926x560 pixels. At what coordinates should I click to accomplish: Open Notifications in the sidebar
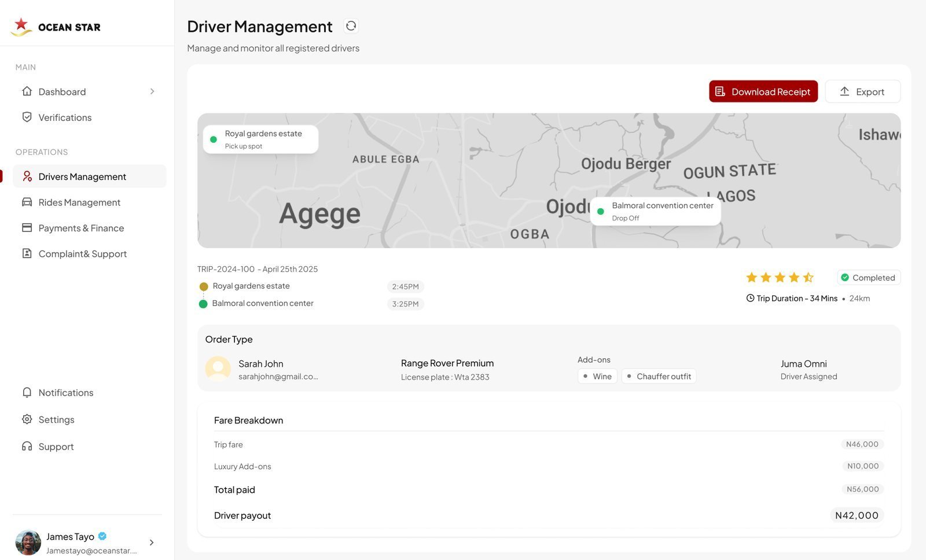(x=89, y=393)
